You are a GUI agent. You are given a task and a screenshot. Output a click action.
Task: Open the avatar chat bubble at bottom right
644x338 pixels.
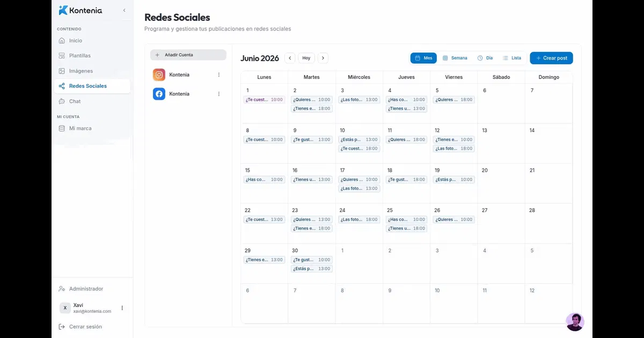[575, 322]
